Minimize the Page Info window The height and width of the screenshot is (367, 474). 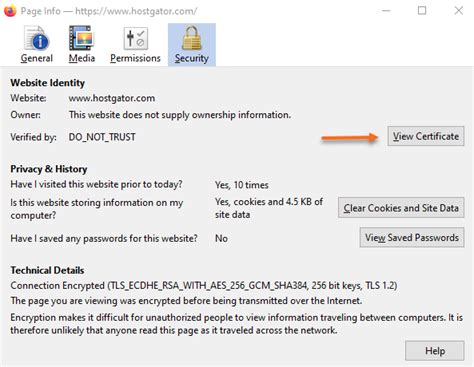386,11
